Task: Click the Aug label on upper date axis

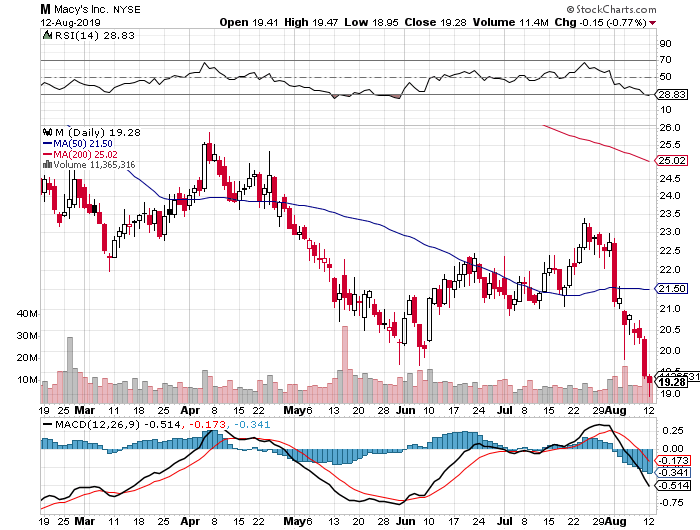Action: (616, 410)
